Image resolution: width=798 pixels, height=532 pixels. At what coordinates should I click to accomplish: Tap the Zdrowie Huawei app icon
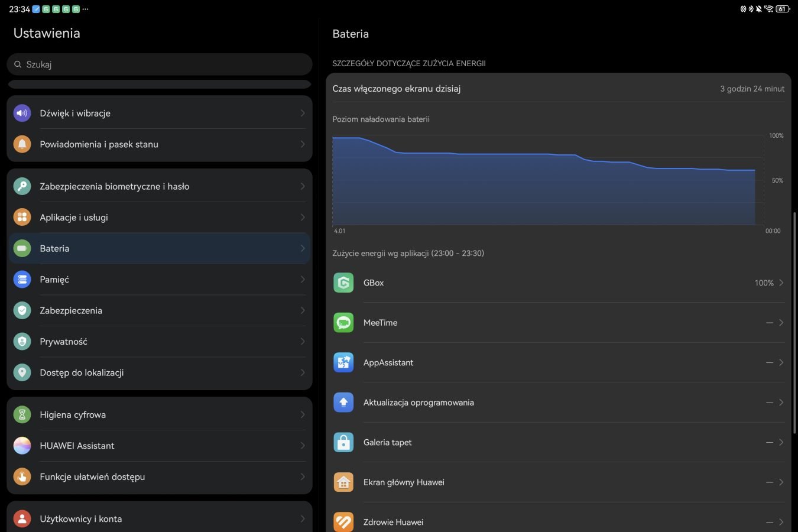coord(343,521)
